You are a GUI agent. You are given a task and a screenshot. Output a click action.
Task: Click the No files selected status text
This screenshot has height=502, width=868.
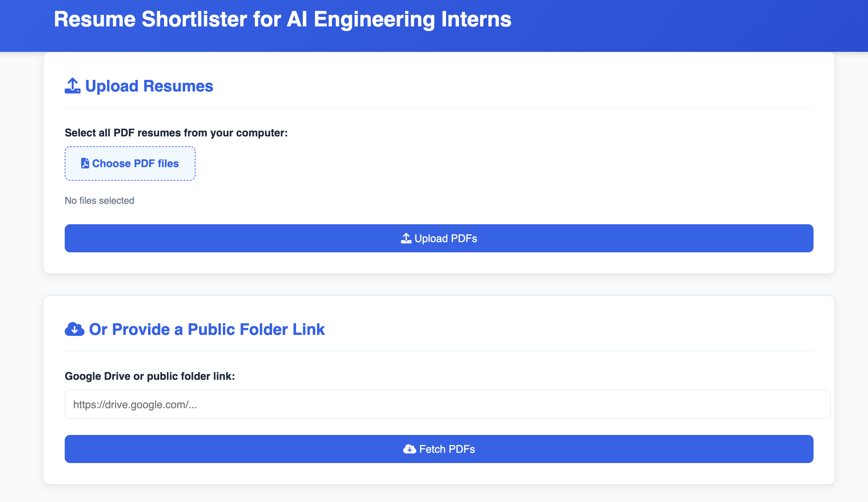tap(100, 200)
